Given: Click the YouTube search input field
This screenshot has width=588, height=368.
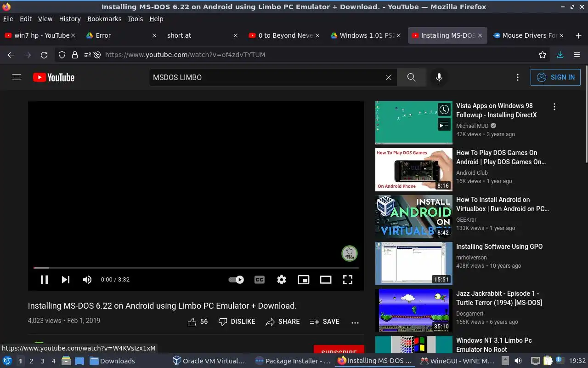Looking at the screenshot, I should tap(267, 77).
